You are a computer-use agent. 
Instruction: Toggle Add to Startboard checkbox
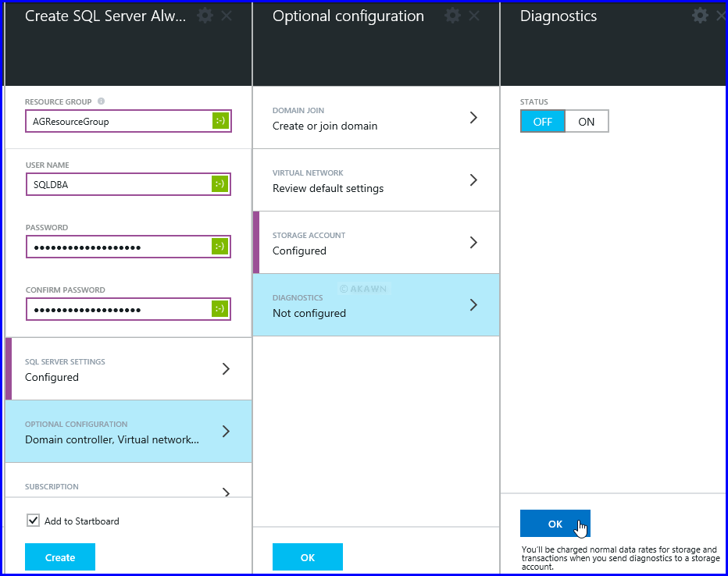(33, 521)
